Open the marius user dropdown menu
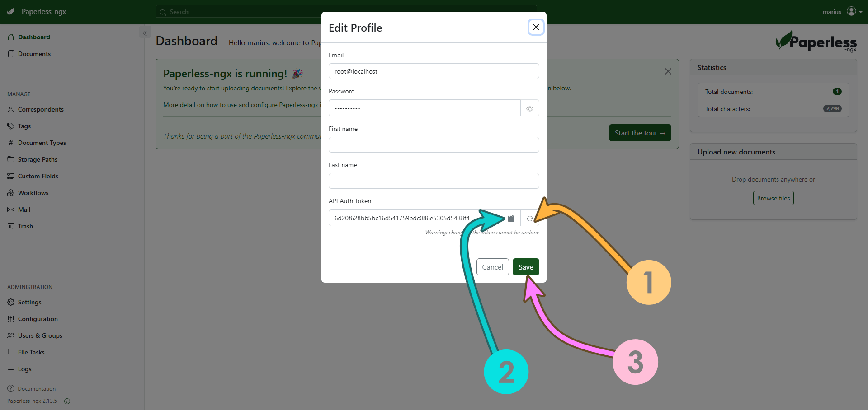The width and height of the screenshot is (868, 410). pyautogui.click(x=842, y=12)
